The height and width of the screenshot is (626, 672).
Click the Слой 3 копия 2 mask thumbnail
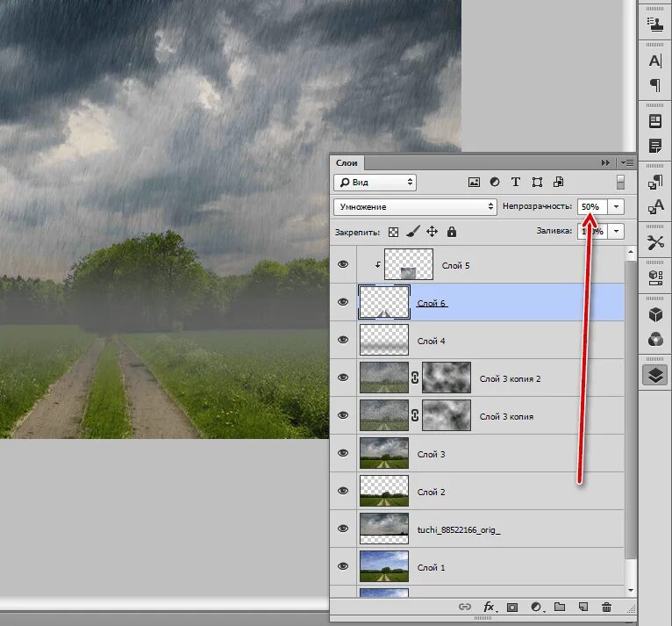coord(447,378)
